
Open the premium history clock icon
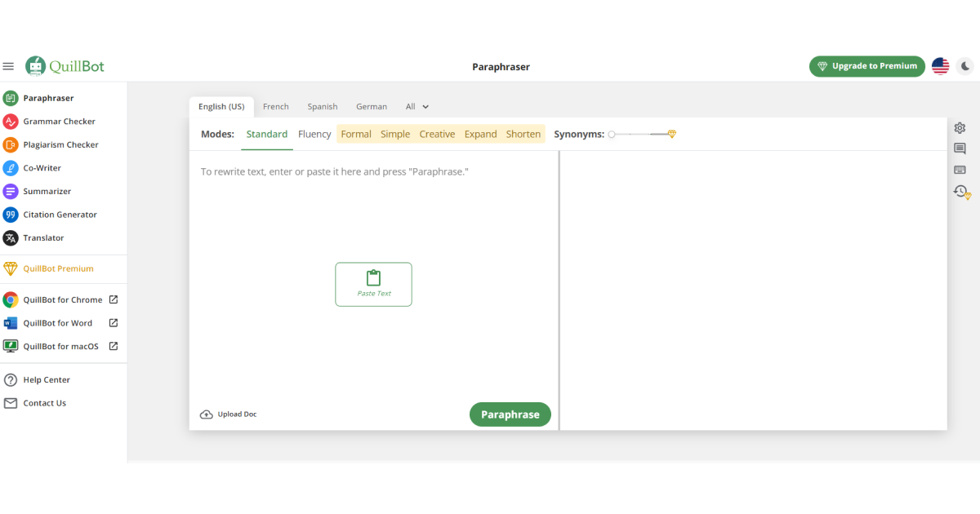click(x=961, y=192)
